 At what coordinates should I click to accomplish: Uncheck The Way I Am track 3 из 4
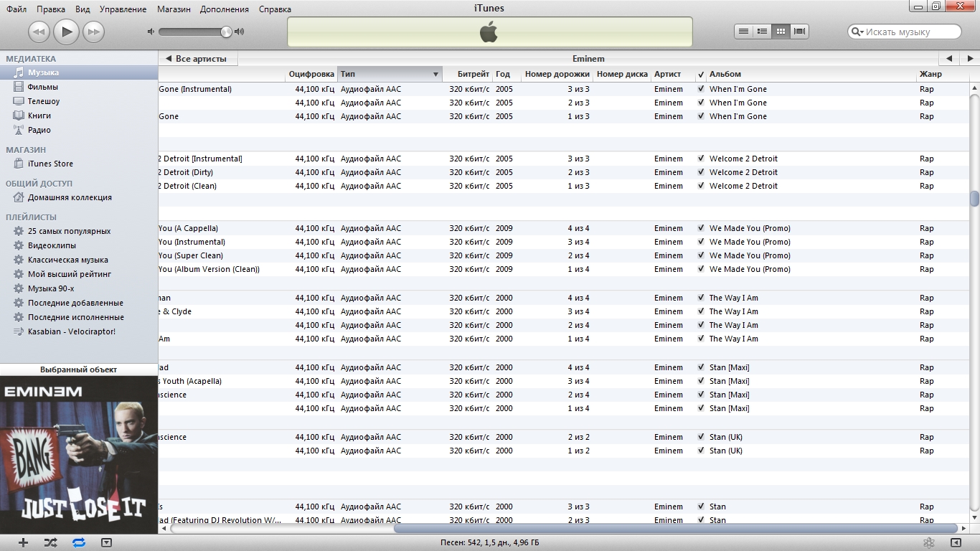click(x=701, y=311)
